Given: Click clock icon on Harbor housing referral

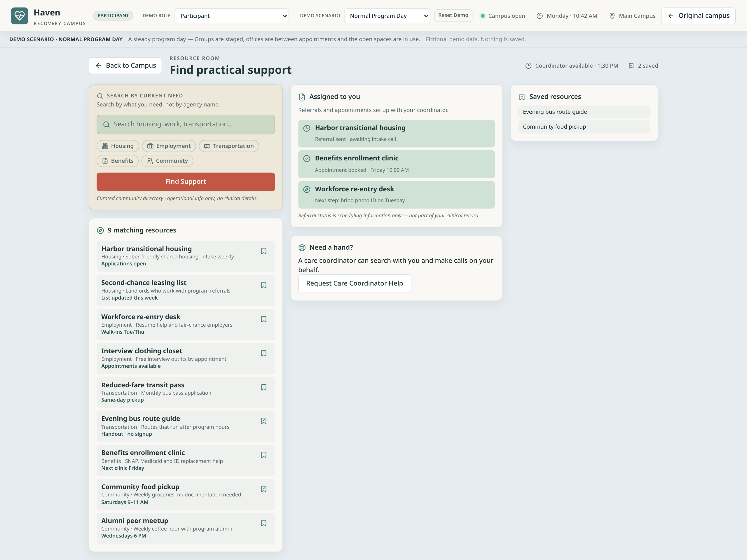Looking at the screenshot, I should (307, 128).
